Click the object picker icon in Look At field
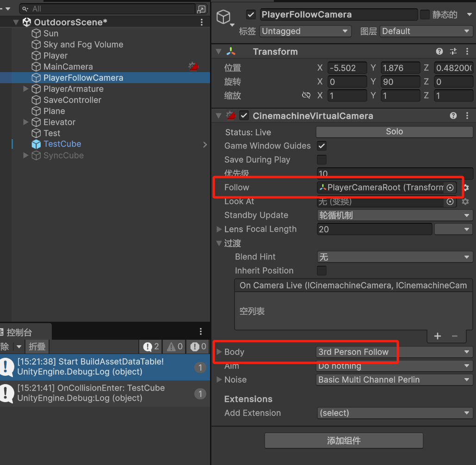Screen dimensions: 476x465 (450, 202)
